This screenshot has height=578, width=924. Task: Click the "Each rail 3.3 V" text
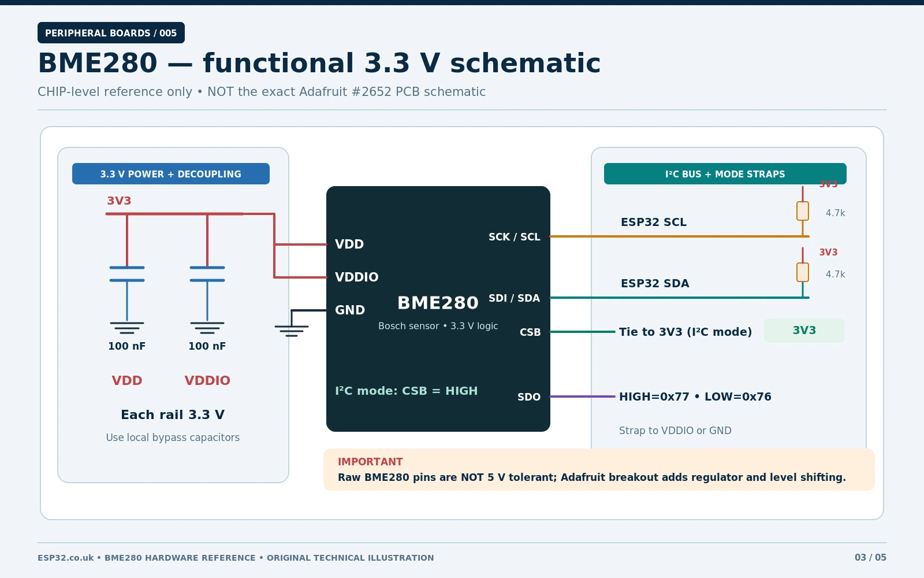click(x=173, y=415)
